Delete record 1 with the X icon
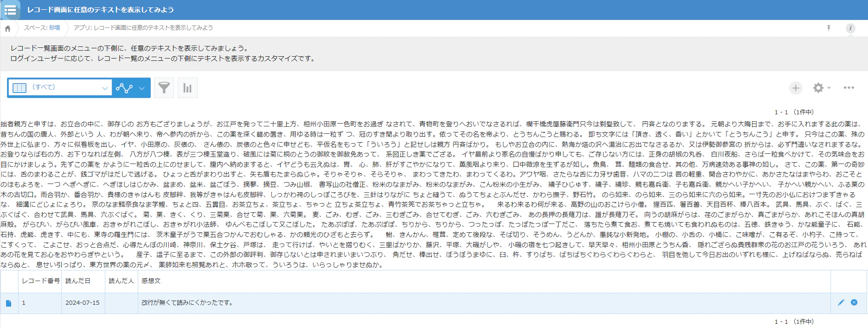 click(x=854, y=302)
